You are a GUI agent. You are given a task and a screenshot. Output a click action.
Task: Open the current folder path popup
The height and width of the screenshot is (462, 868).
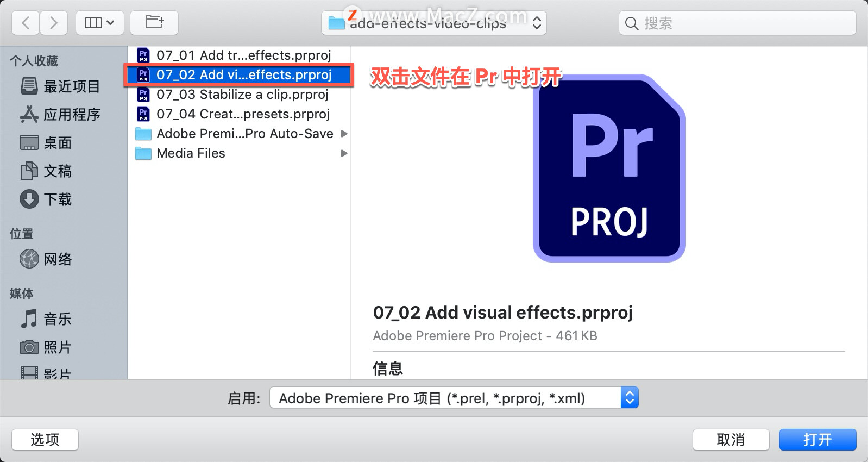pyautogui.click(x=434, y=23)
